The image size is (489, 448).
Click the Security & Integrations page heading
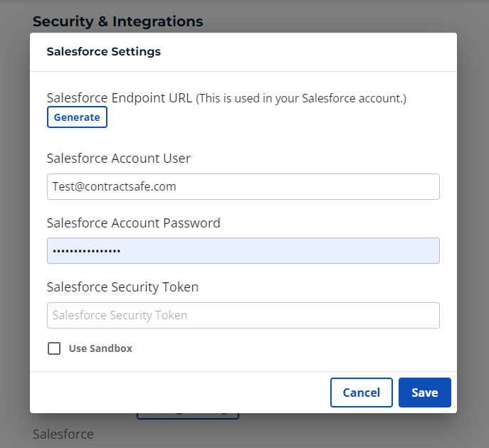pos(118,21)
